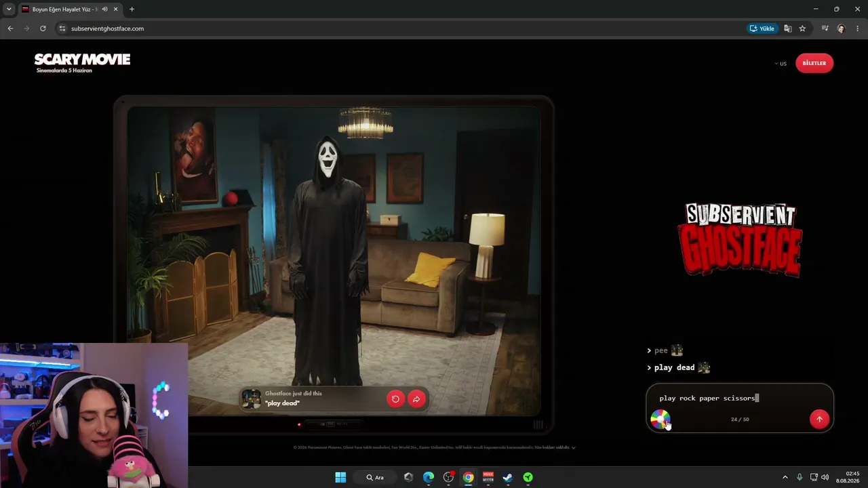Mute the tab audio speaker icon
Screen dimensions: 868x488
click(x=105, y=9)
